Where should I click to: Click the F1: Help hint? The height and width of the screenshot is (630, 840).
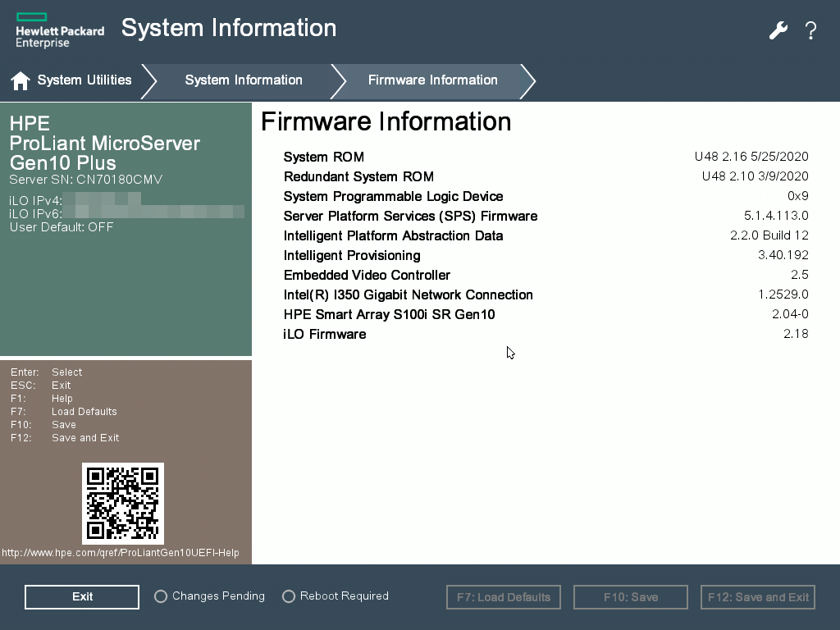tap(42, 399)
